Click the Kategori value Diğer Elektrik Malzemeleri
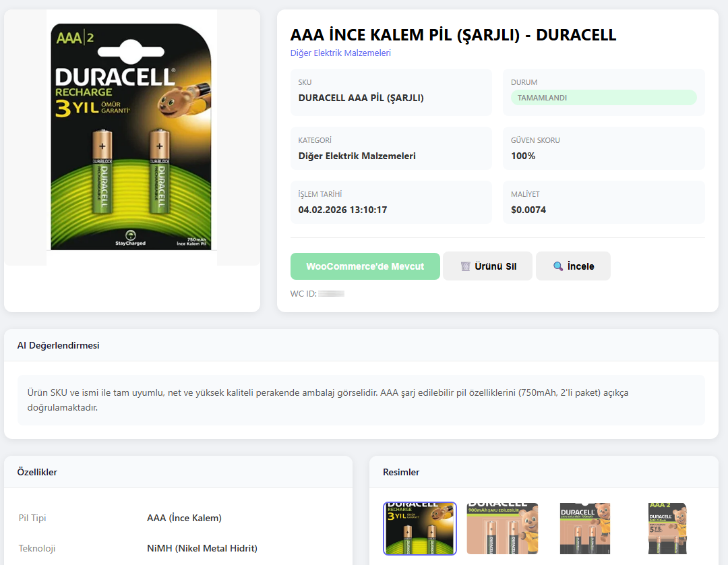Viewport: 728px width, 565px height. click(x=357, y=156)
